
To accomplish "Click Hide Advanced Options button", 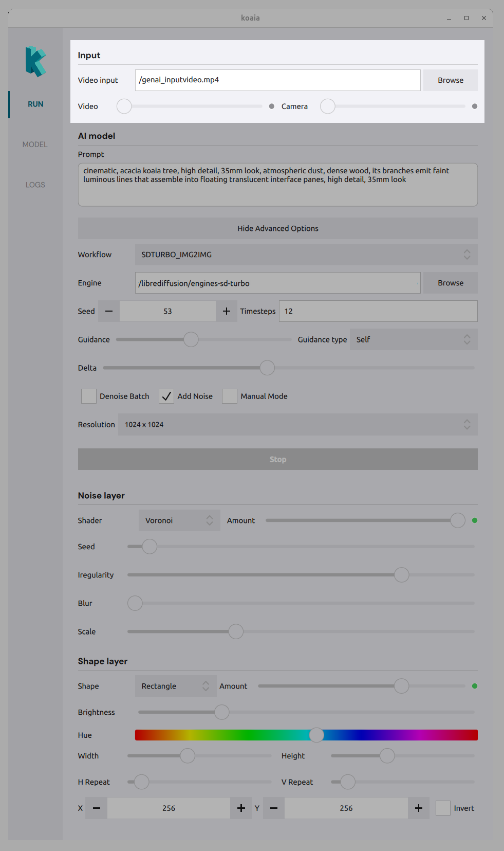I will coord(277,228).
